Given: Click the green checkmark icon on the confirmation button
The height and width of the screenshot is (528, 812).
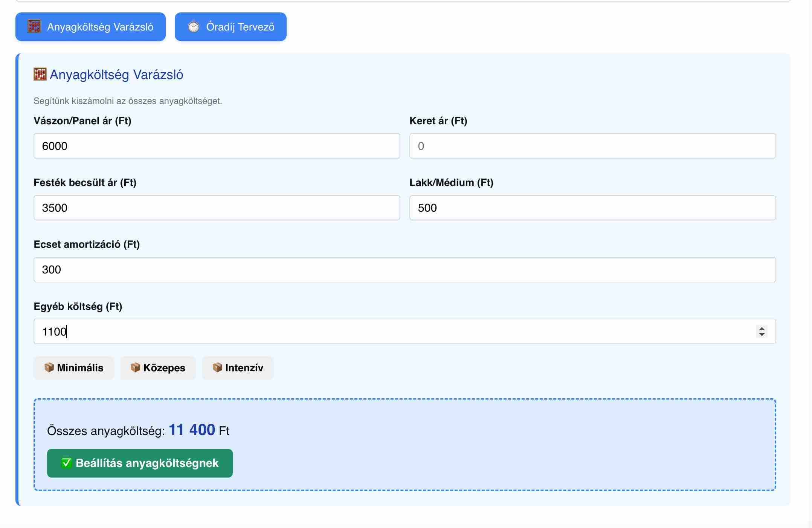Looking at the screenshot, I should pyautogui.click(x=67, y=463).
